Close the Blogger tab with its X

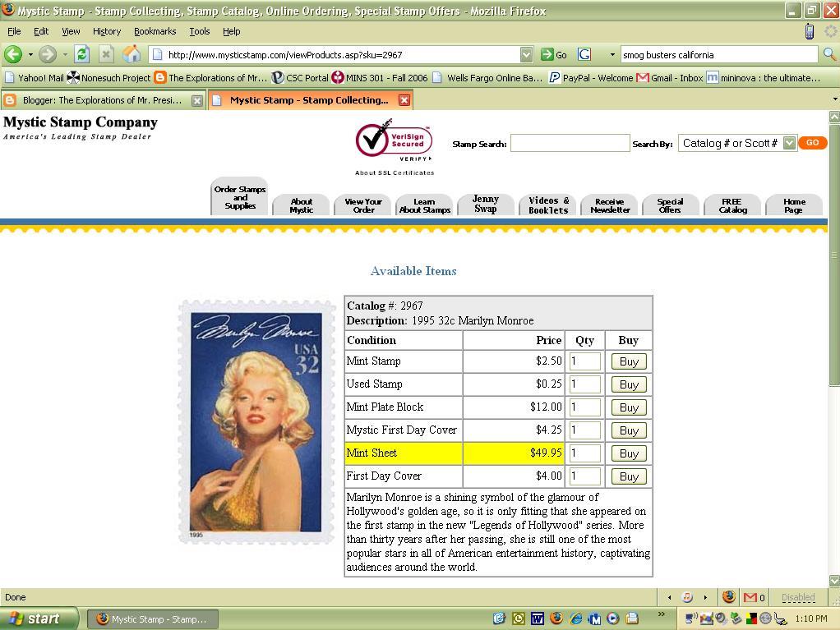[197, 100]
